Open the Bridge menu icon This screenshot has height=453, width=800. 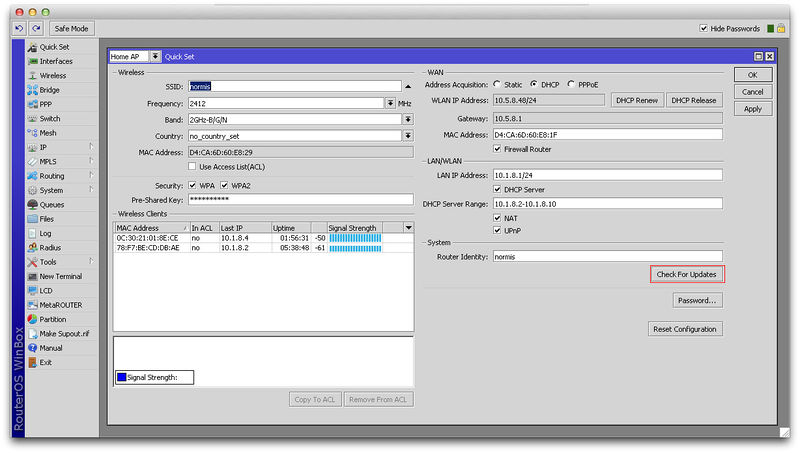pyautogui.click(x=32, y=90)
